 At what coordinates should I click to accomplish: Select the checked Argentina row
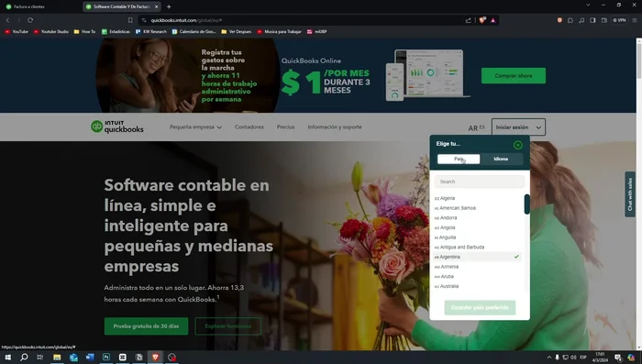[x=478, y=257]
